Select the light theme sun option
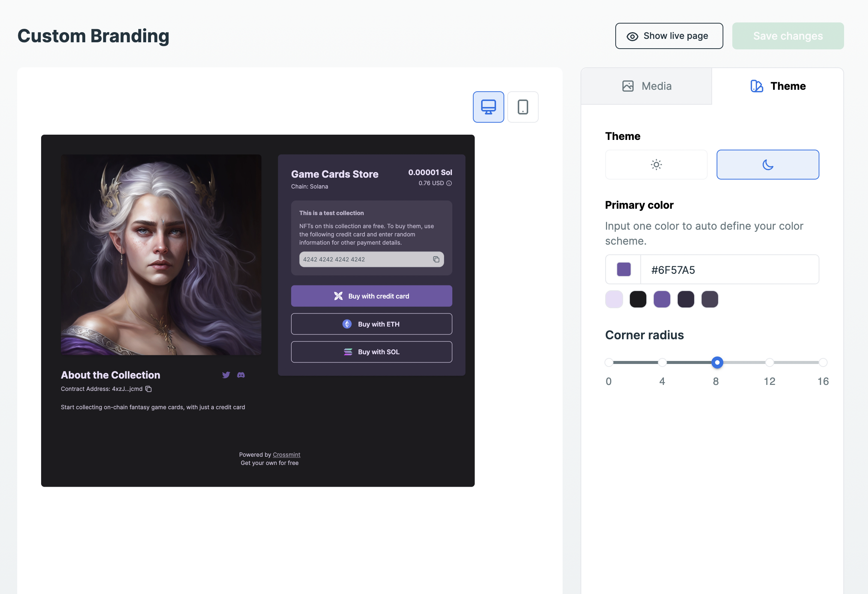 pos(656,165)
